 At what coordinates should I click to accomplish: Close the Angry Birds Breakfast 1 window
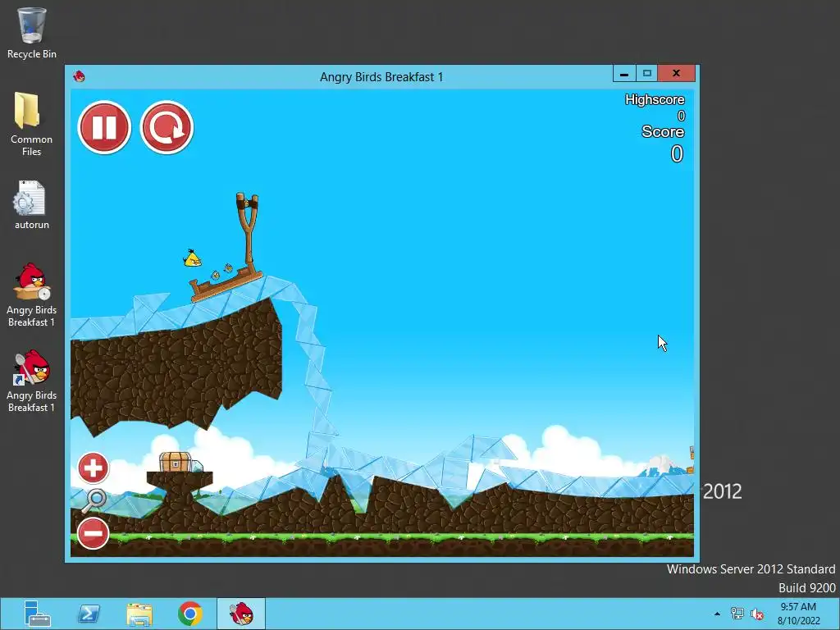pyautogui.click(x=676, y=73)
